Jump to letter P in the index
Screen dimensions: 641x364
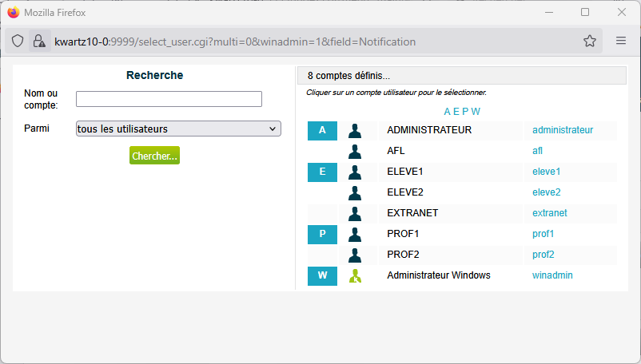tap(465, 112)
